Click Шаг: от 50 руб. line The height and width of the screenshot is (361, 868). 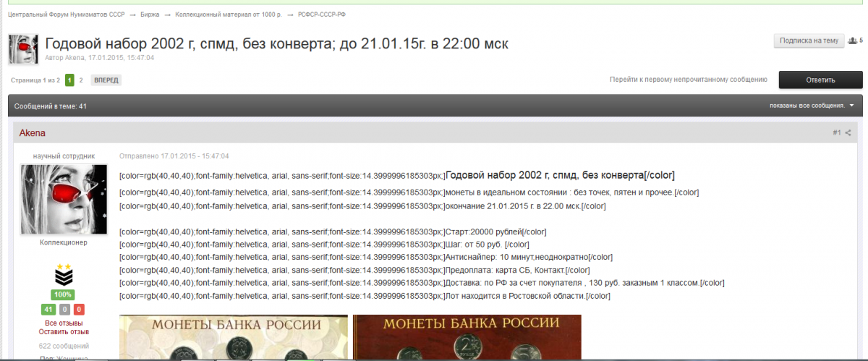tap(324, 245)
